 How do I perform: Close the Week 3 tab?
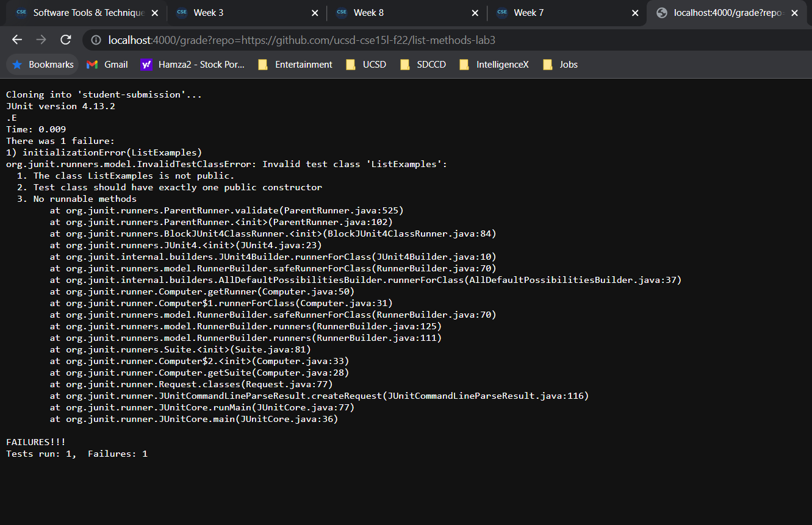click(x=315, y=13)
